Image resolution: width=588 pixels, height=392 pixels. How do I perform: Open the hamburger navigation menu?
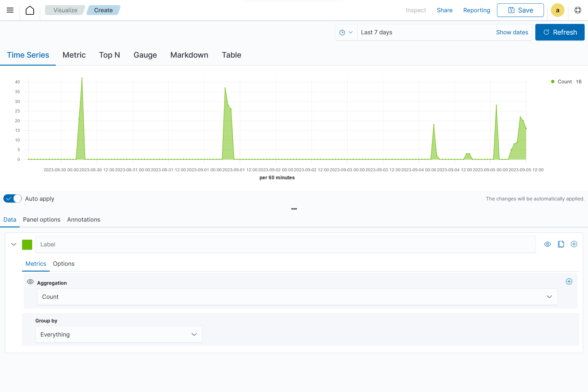tap(10, 10)
